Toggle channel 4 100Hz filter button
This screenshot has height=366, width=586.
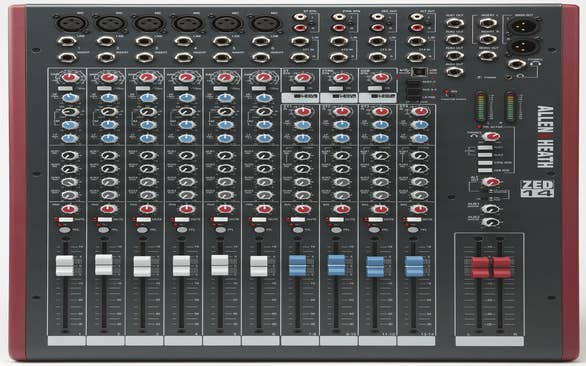click(x=182, y=89)
